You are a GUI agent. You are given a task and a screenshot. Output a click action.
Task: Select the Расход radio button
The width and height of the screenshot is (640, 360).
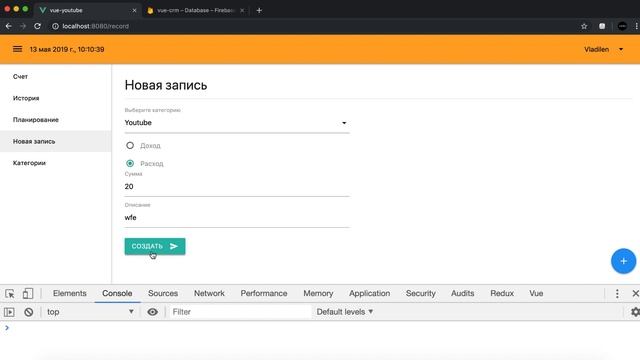point(130,163)
